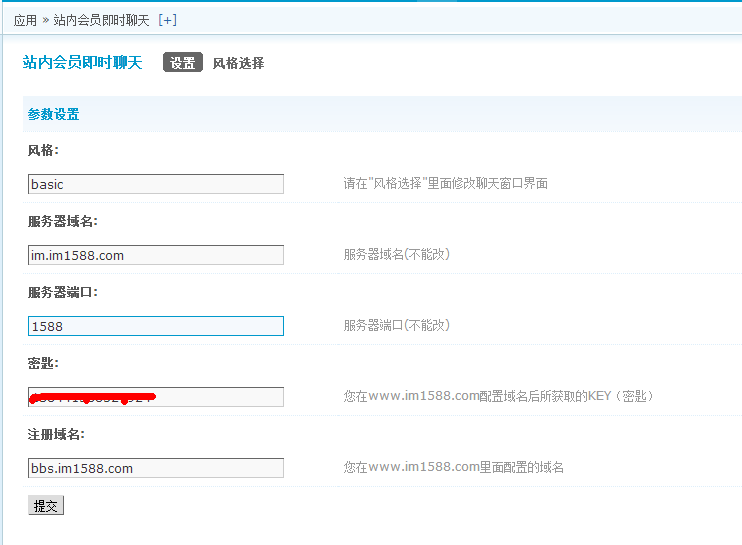Click the 服务器端口 field with 1588
This screenshot has width=742, height=545.
[156, 326]
